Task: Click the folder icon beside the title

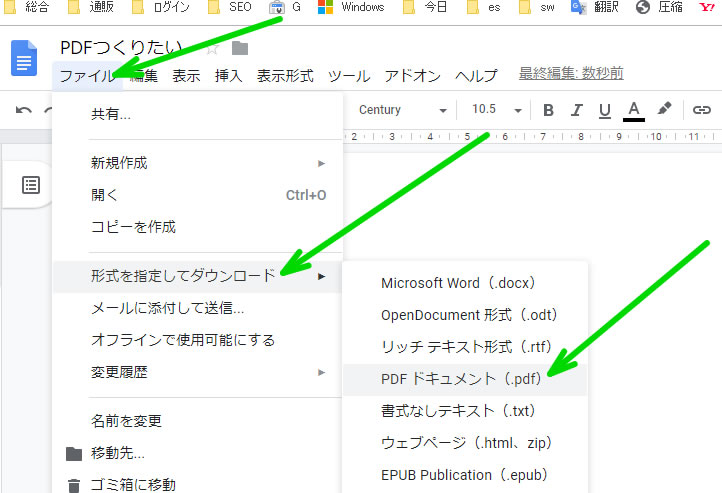Action: [240, 48]
